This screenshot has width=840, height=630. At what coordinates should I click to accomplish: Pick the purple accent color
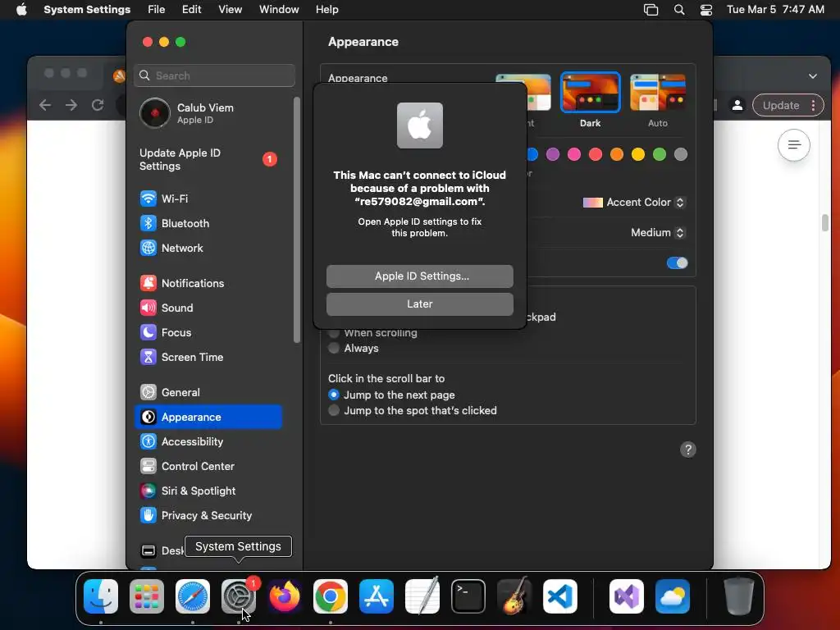click(552, 154)
